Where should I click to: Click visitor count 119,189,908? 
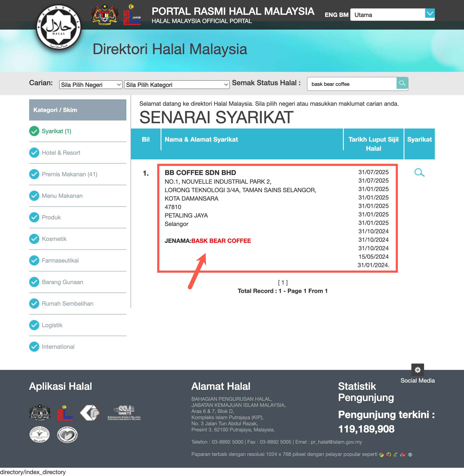366,429
